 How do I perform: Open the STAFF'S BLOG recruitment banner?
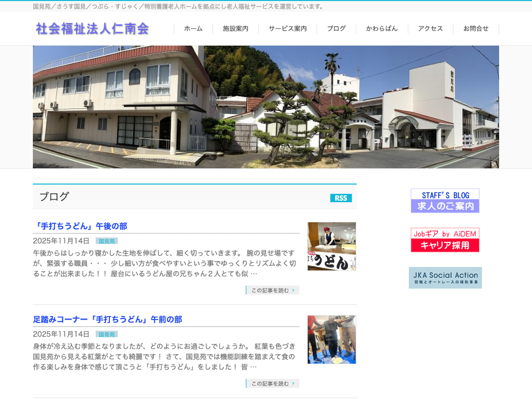click(445, 201)
